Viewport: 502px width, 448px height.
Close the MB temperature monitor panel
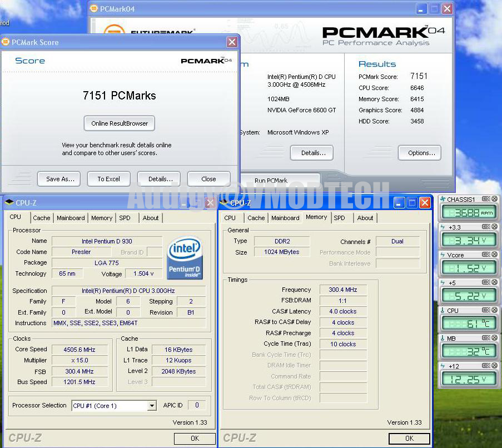click(x=495, y=339)
